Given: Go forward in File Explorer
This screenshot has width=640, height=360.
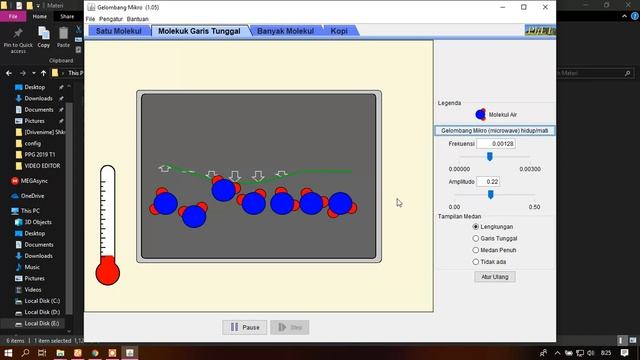Looking at the screenshot, I should 23,73.
